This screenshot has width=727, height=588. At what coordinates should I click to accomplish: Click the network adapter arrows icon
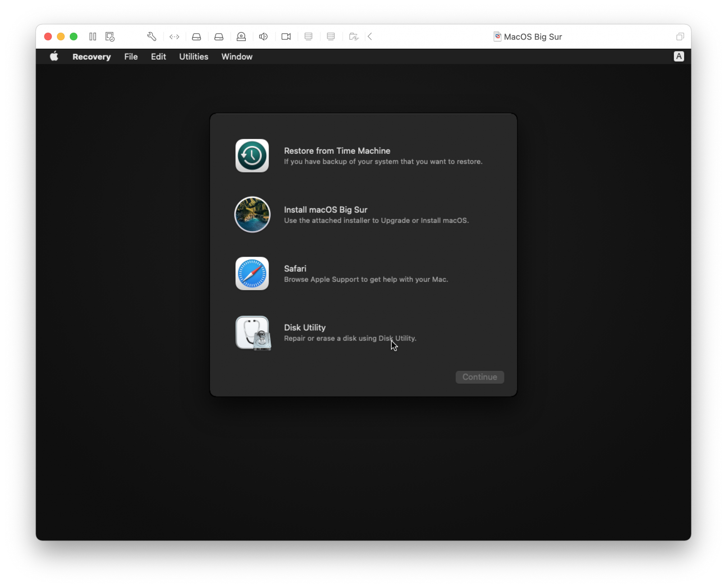[174, 37]
